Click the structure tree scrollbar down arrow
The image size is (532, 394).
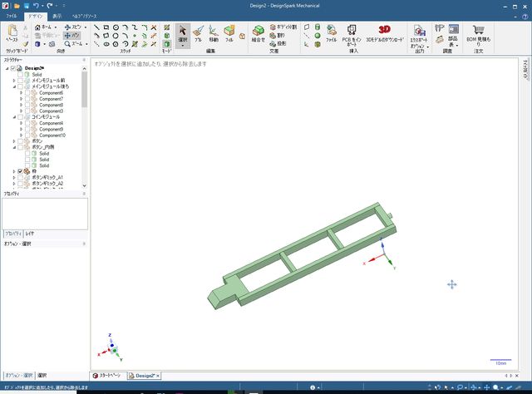(84, 185)
